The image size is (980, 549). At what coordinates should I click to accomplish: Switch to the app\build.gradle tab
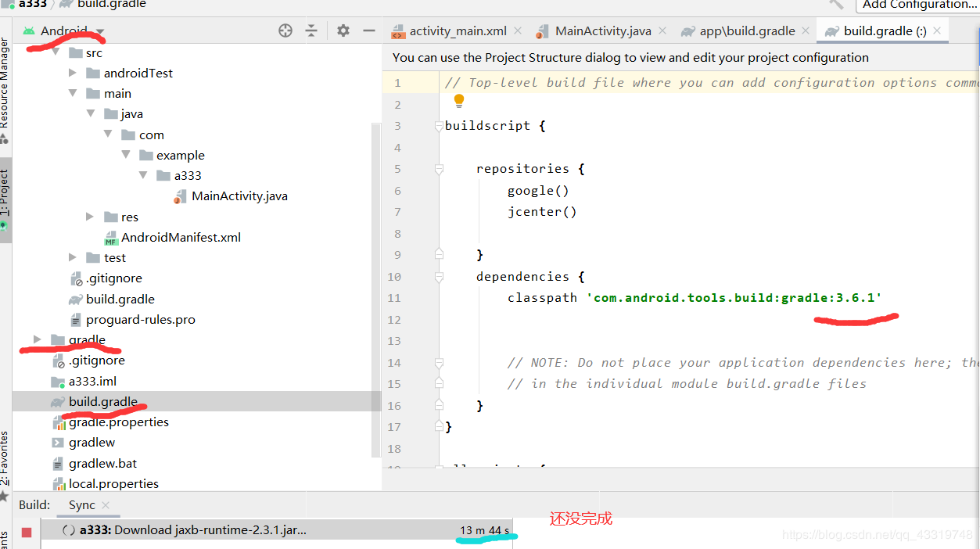point(747,31)
